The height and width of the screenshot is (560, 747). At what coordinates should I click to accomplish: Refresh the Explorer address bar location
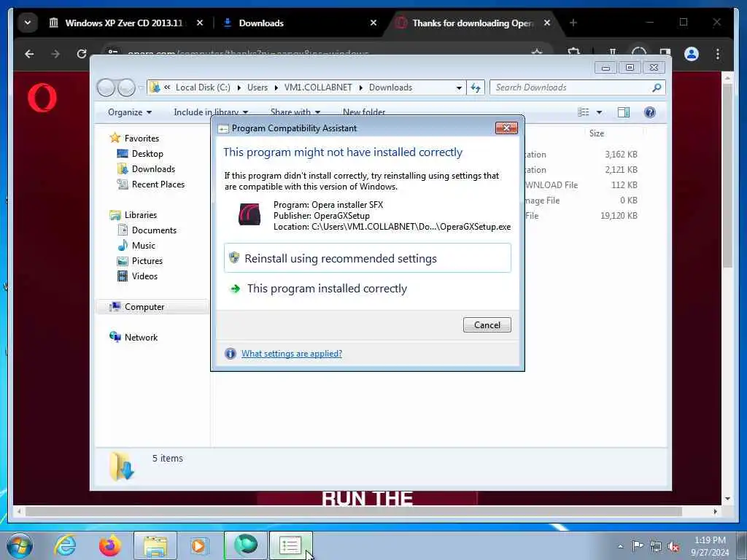(x=476, y=87)
